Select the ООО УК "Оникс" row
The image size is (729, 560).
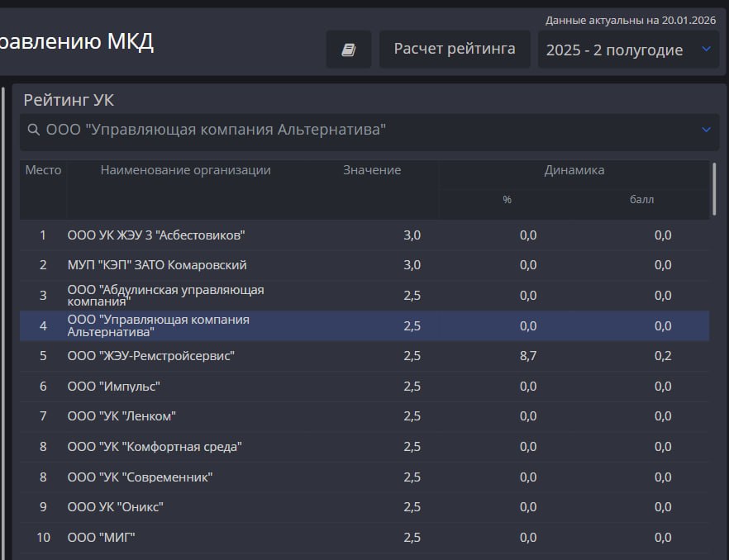(x=116, y=507)
